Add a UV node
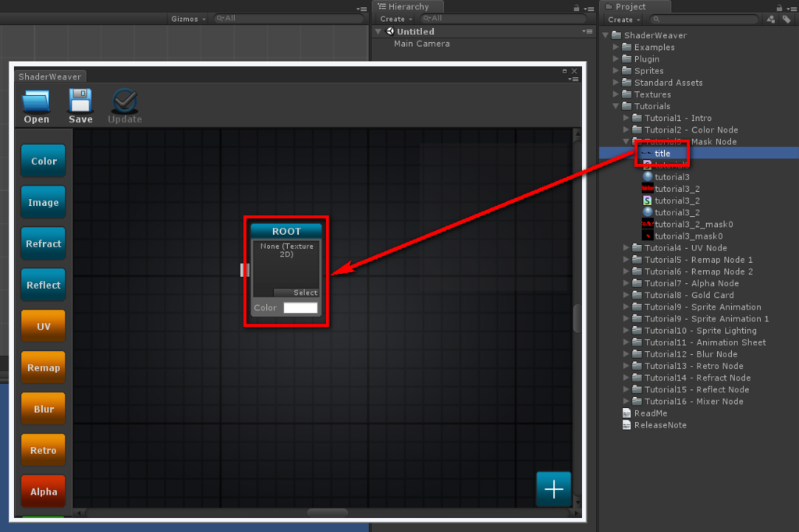The height and width of the screenshot is (532, 799). tap(44, 326)
